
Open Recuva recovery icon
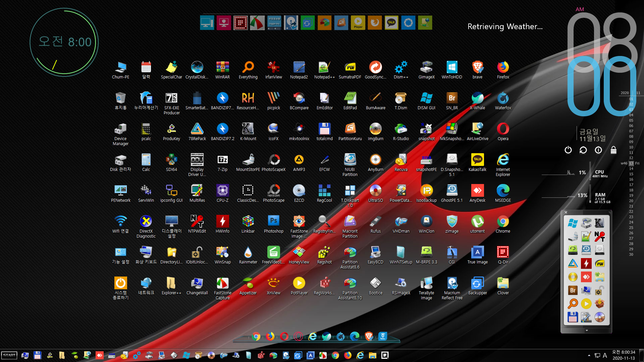click(401, 163)
